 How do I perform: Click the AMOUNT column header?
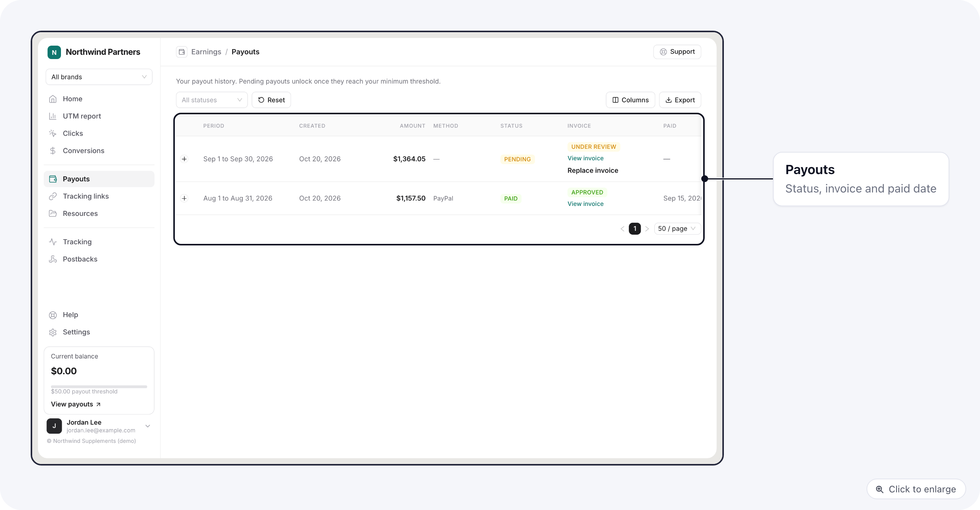point(413,126)
